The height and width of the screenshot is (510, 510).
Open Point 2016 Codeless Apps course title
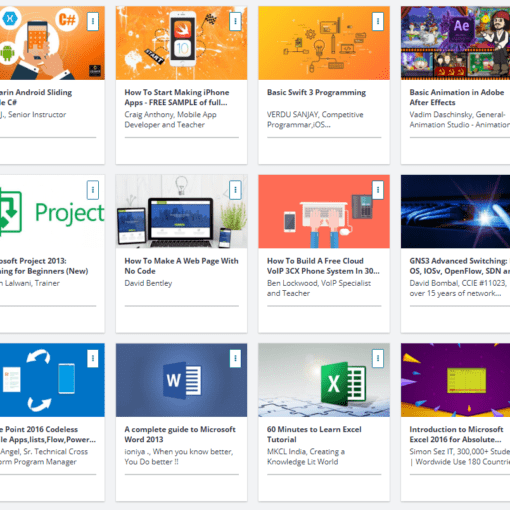48,434
